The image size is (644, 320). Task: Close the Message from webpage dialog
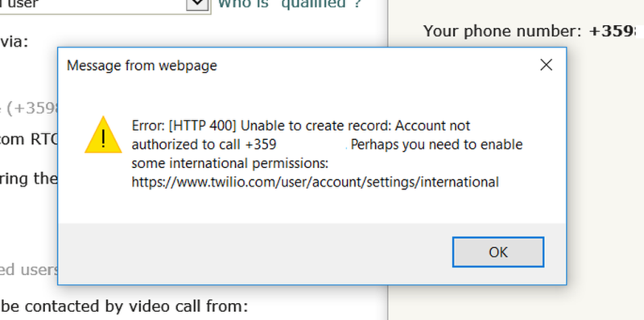pos(546,65)
